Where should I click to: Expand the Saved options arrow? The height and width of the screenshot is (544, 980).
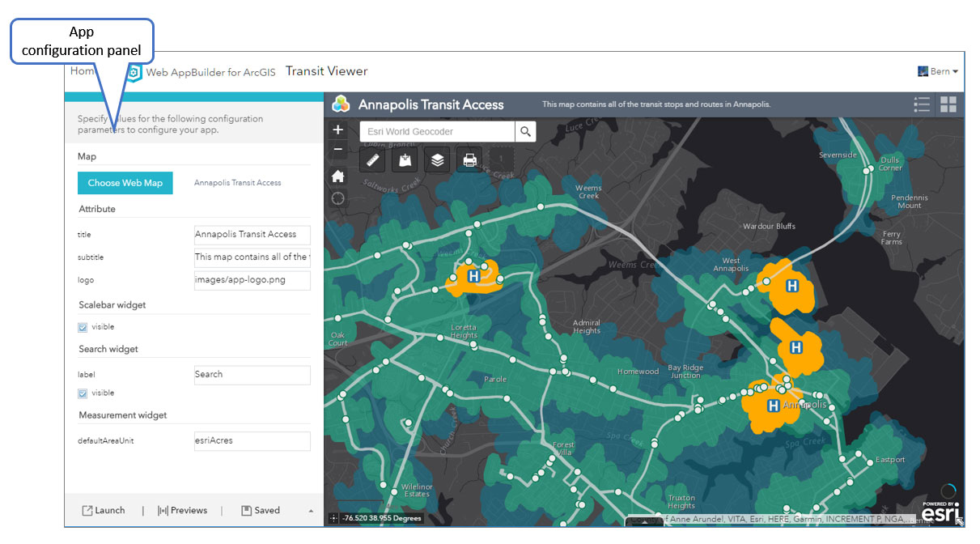(312, 511)
